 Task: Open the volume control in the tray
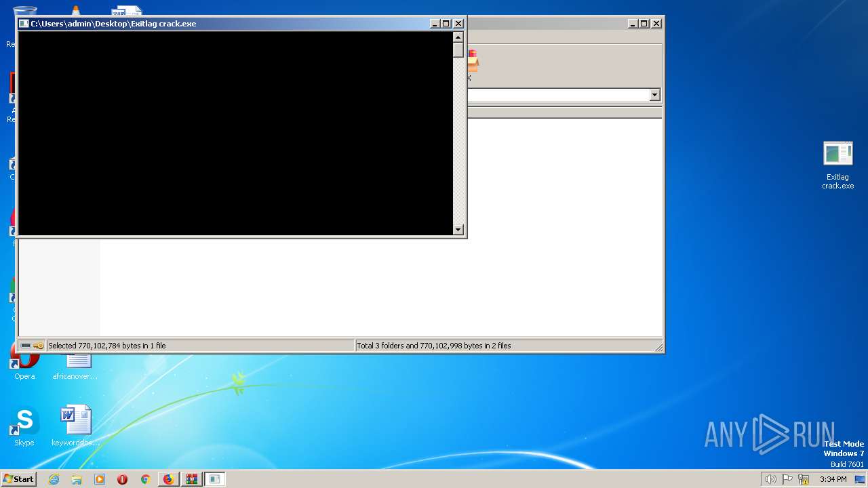point(771,479)
